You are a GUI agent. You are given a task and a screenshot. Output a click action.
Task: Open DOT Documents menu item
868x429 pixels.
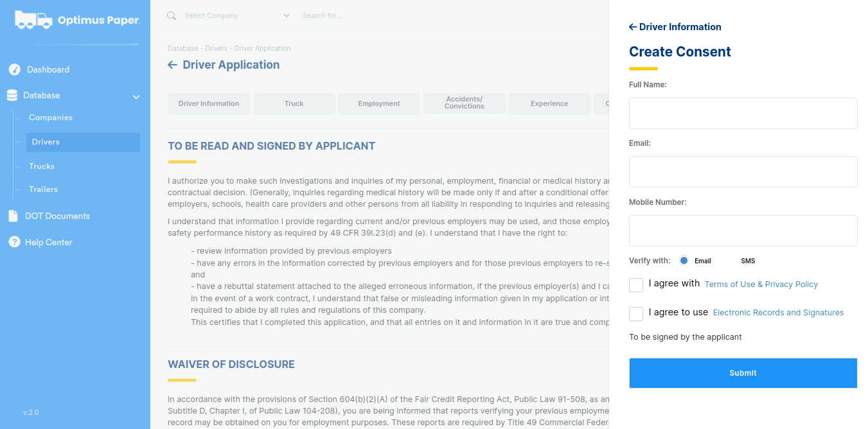[x=57, y=216]
